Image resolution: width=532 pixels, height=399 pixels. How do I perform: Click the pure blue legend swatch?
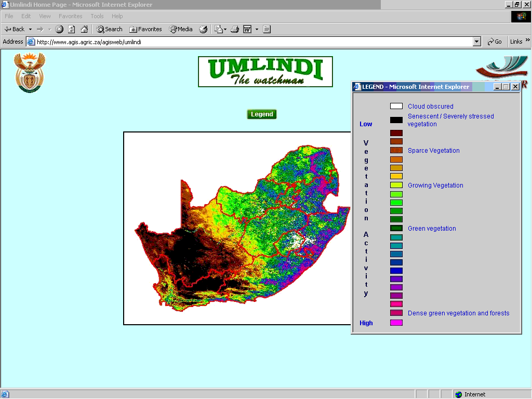396,271
